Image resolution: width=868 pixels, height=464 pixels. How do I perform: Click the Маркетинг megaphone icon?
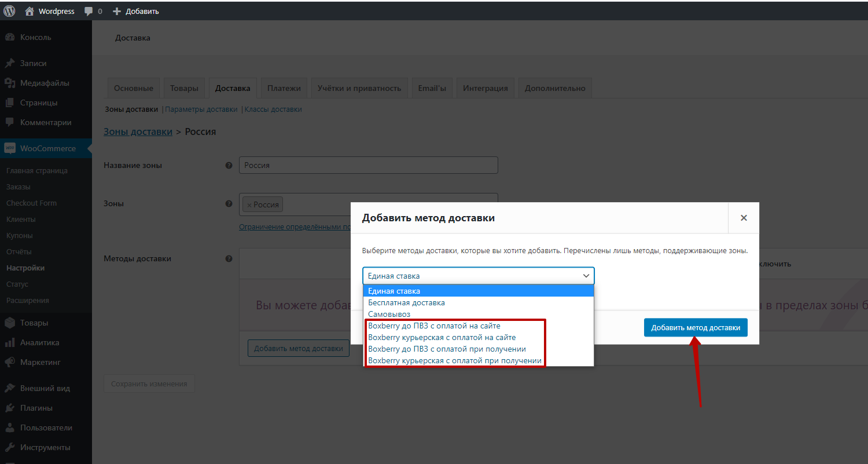pos(10,362)
